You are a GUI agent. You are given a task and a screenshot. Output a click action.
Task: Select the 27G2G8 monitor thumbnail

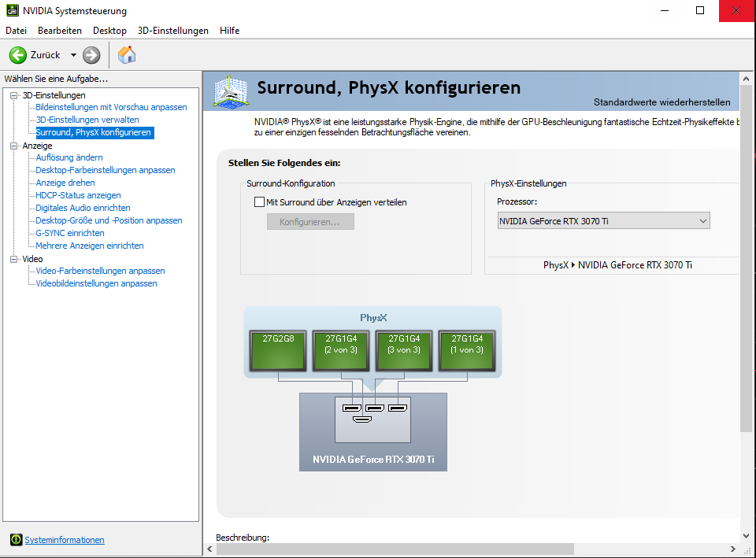click(278, 350)
